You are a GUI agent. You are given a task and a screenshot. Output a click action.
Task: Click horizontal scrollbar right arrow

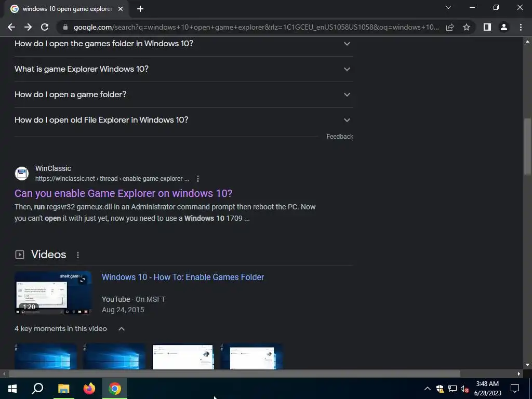tap(519, 374)
